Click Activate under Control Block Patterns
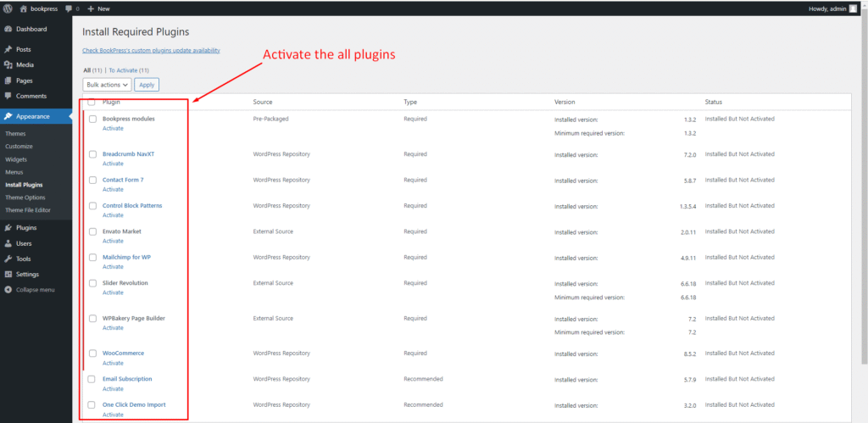This screenshot has height=423, width=868. (x=113, y=215)
